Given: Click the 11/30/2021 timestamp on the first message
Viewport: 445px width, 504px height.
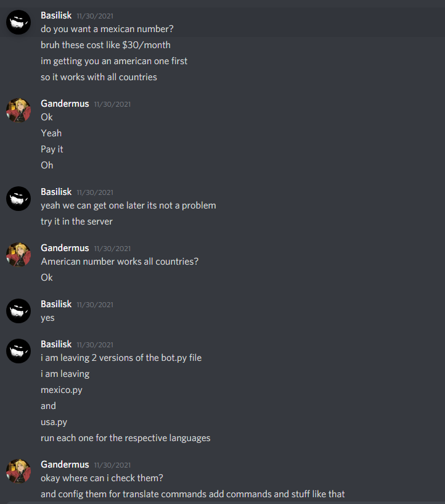Looking at the screenshot, I should click(95, 16).
